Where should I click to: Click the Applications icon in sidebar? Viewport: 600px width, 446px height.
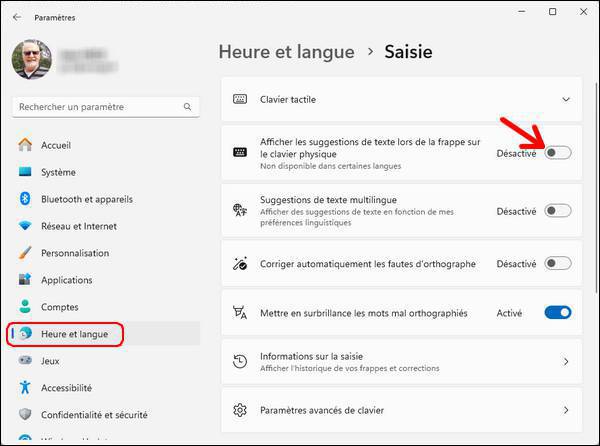click(25, 279)
